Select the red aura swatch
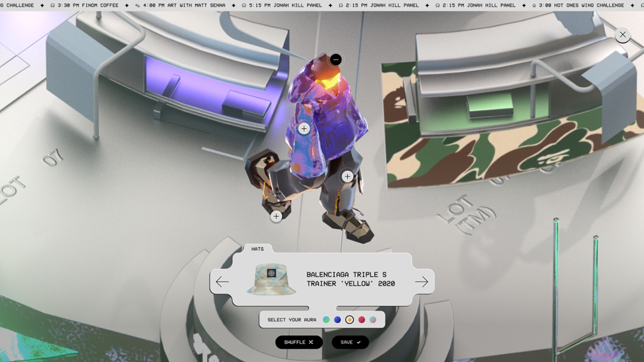 [361, 320]
